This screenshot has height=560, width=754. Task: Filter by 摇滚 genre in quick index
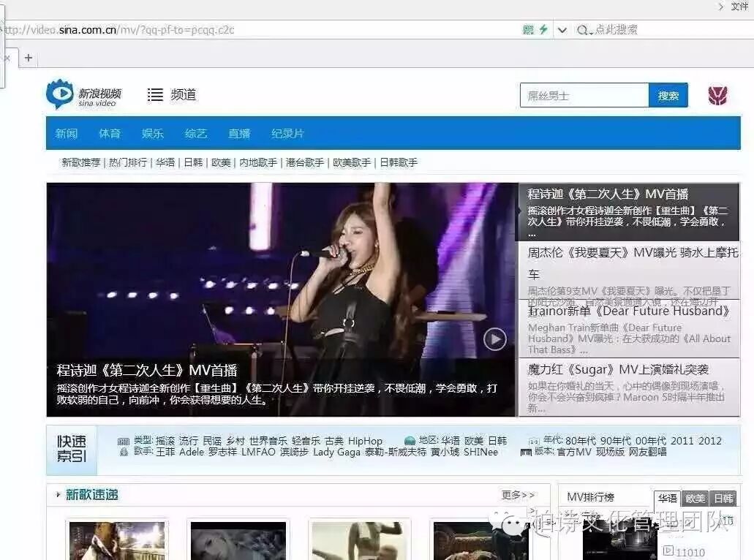point(165,441)
